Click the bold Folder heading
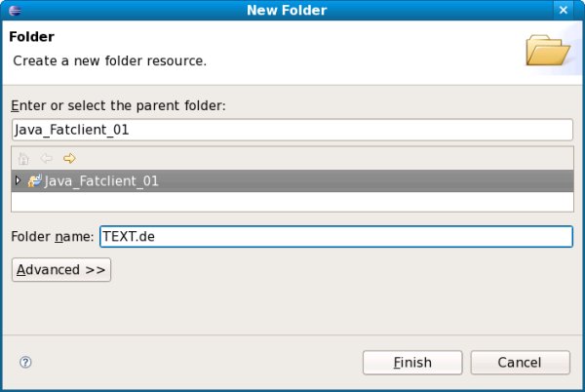Screen dimensions: 585x392 pos(31,38)
